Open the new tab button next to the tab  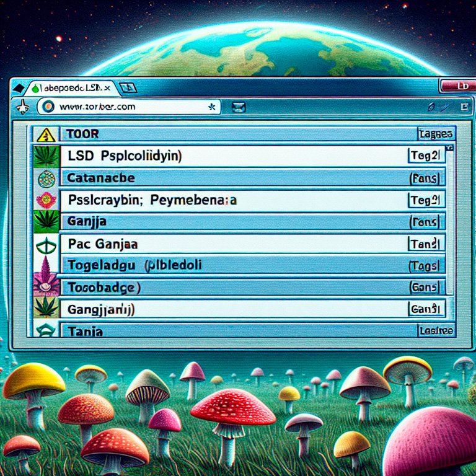coord(127,89)
